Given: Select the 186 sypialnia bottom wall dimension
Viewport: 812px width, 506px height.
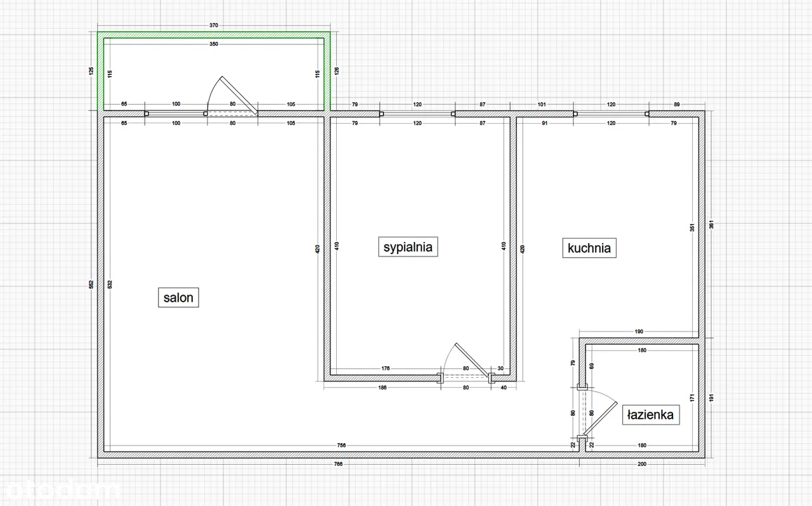Looking at the screenshot, I should pos(382,387).
